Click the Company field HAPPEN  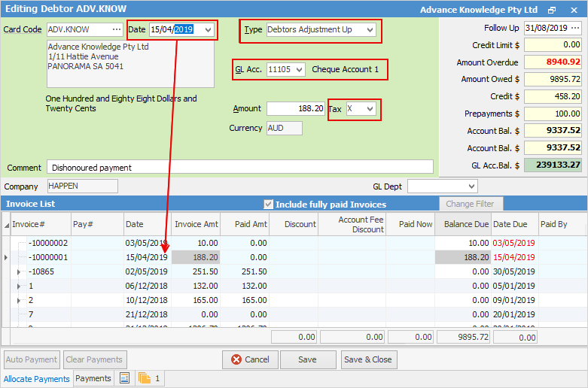click(83, 186)
